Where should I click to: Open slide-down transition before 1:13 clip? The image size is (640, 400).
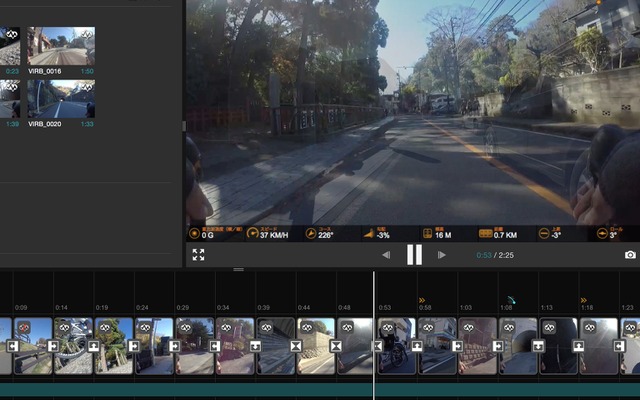(x=538, y=346)
